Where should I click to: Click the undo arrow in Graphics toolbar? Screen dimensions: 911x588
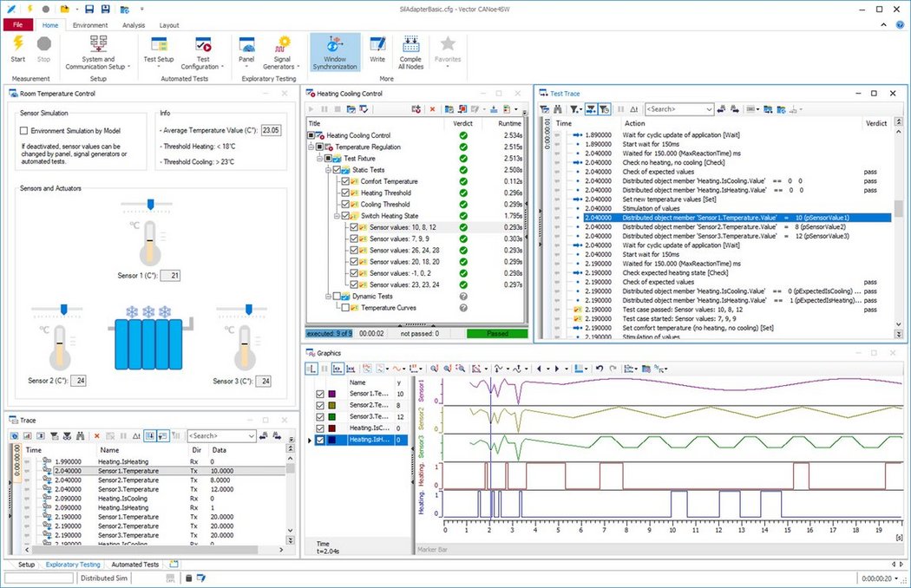[x=600, y=369]
